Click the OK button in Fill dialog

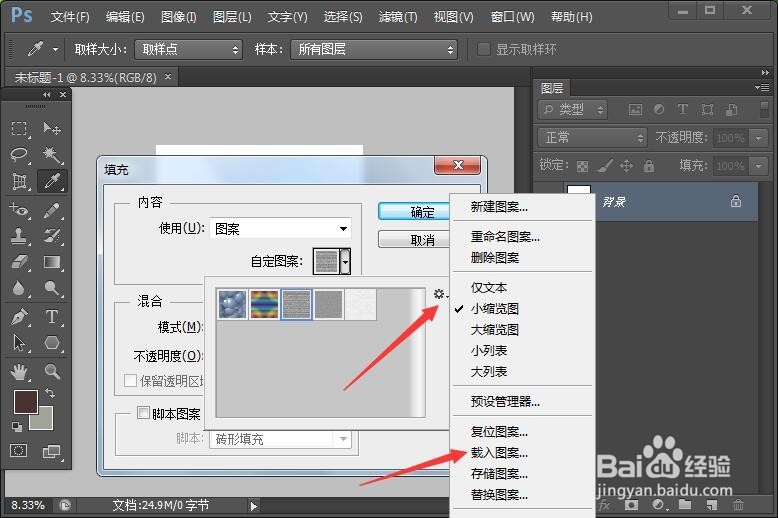[x=414, y=212]
